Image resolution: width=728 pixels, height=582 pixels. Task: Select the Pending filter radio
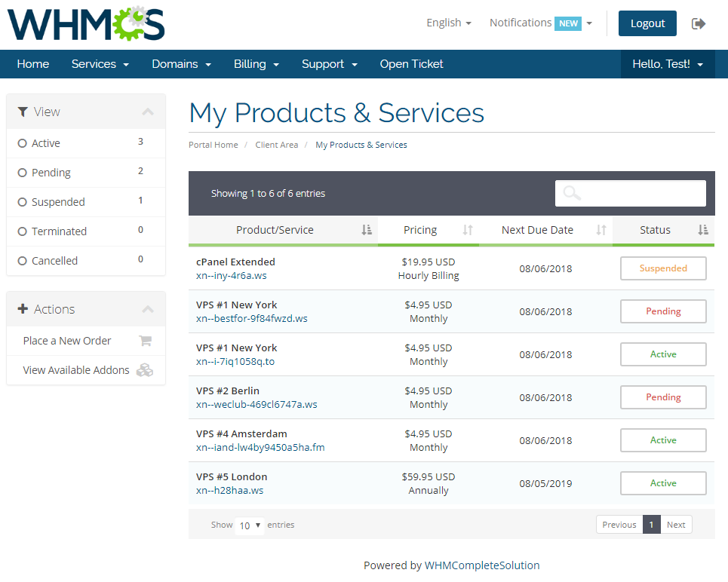[x=22, y=173]
